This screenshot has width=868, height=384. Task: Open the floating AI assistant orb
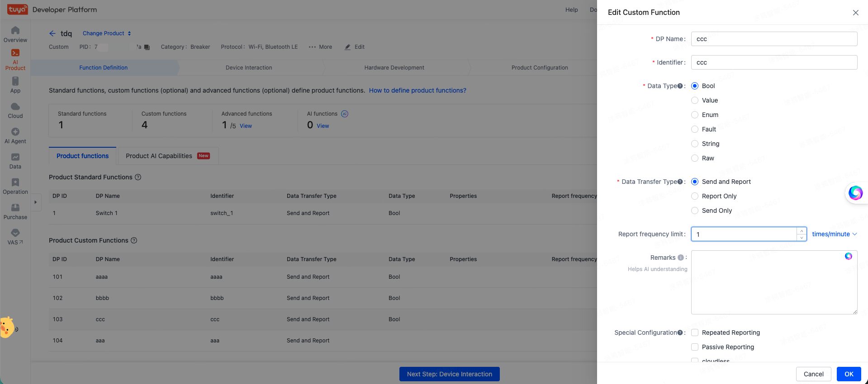click(855, 193)
